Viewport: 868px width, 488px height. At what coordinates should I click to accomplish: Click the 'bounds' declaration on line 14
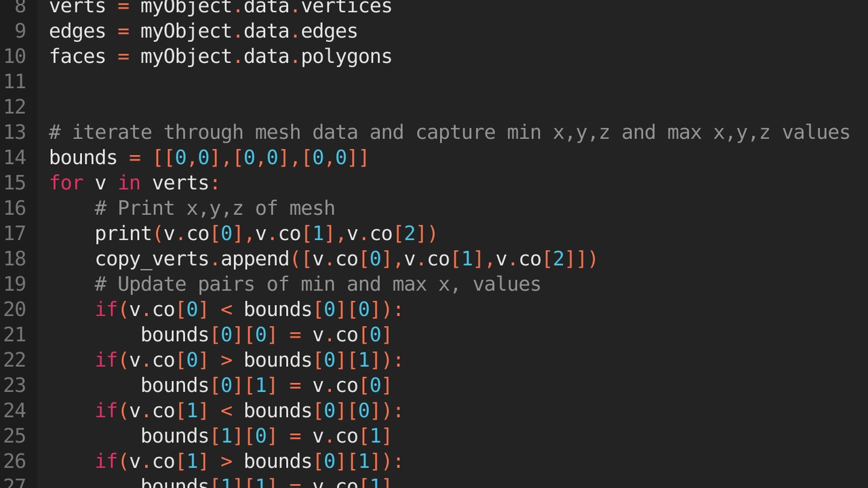(x=83, y=158)
